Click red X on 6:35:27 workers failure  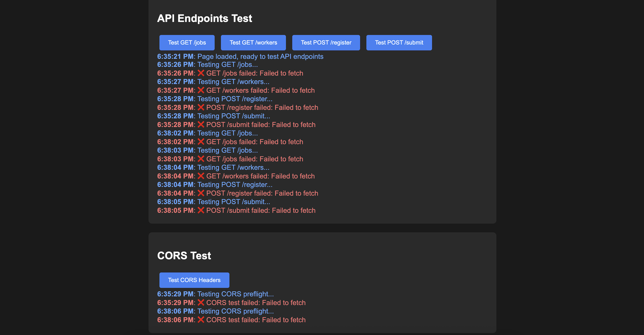201,90
